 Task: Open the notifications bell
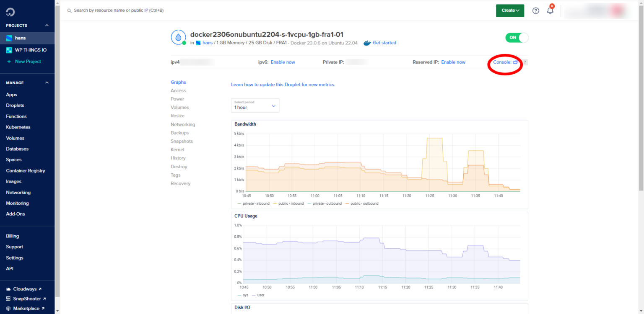click(550, 10)
